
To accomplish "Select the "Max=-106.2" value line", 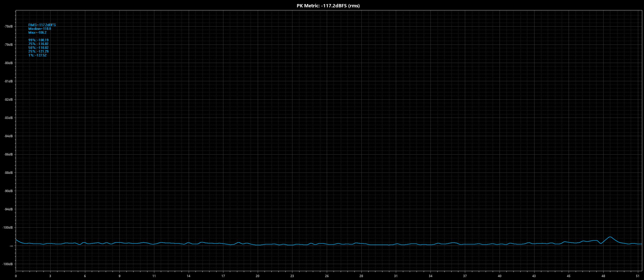I will (37, 32).
